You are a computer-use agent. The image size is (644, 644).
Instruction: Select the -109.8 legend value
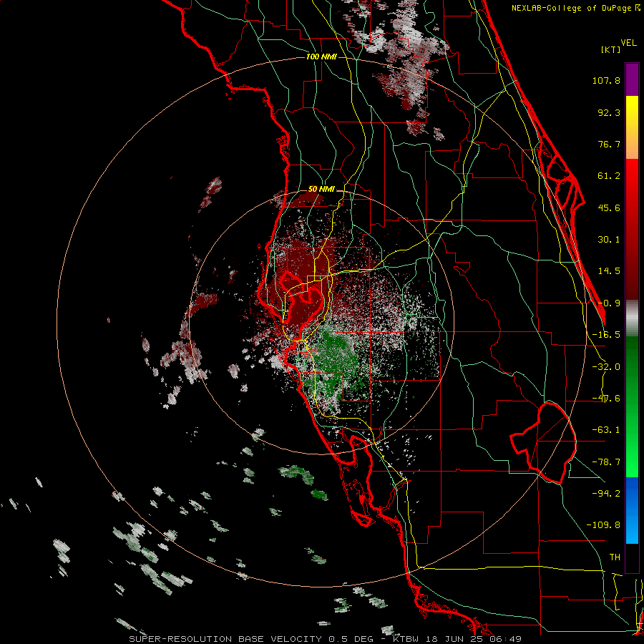coord(603,525)
